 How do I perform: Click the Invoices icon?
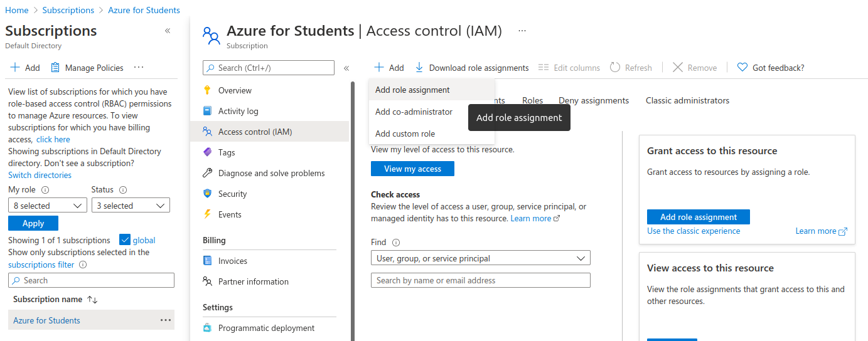click(208, 261)
